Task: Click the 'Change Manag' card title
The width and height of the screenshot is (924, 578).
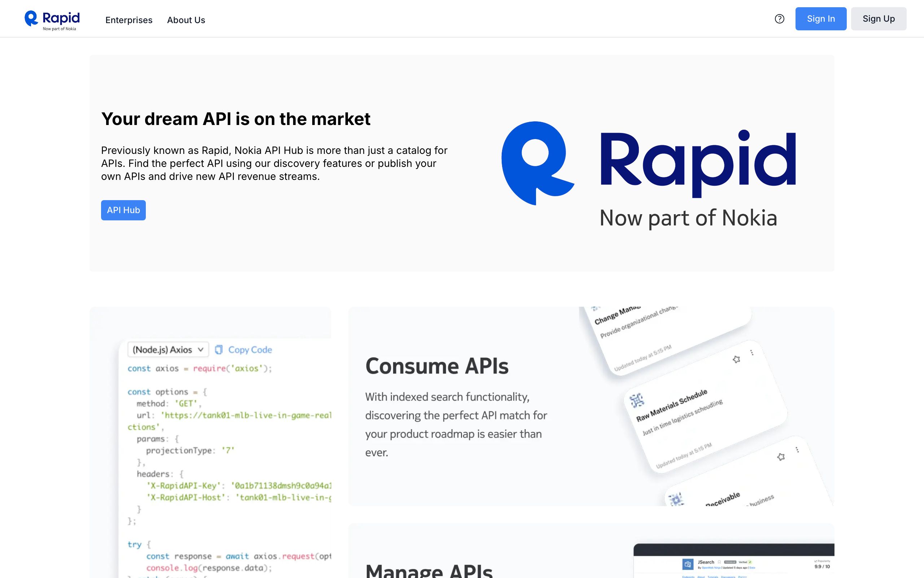Action: (618, 315)
